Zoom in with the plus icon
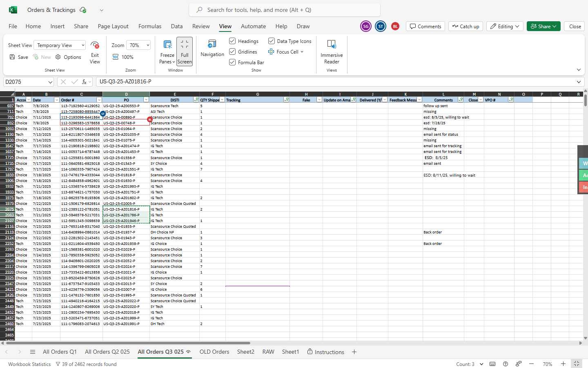The height and width of the screenshot is (368, 588). (563, 364)
